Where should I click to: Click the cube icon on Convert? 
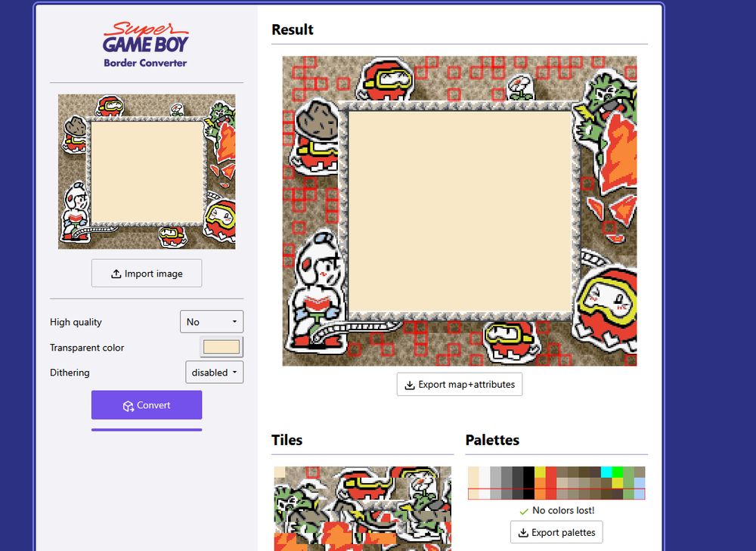(x=129, y=406)
